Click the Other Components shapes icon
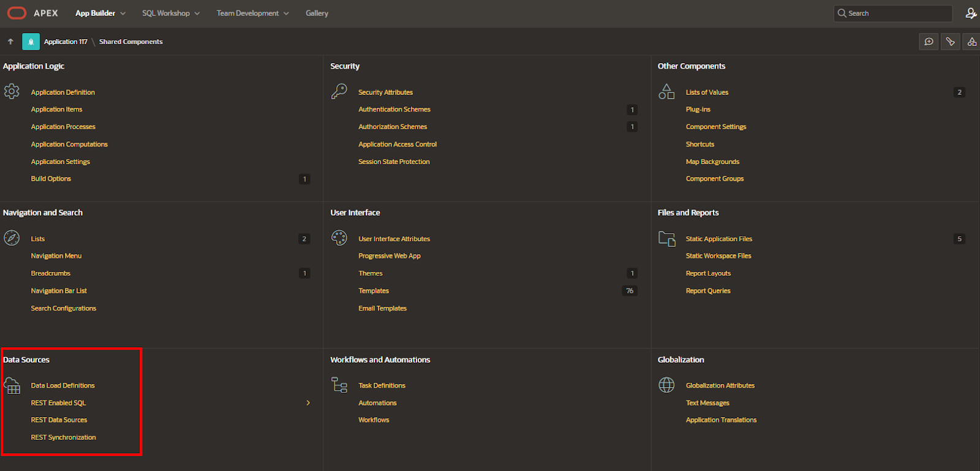This screenshot has width=980, height=471. coord(666,92)
